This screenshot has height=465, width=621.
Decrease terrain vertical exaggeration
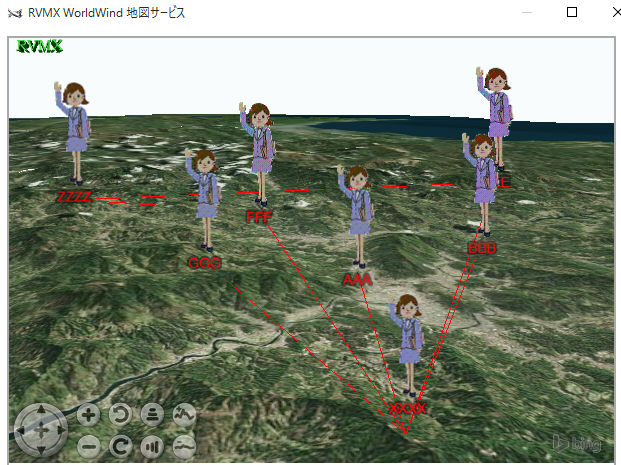[184, 445]
